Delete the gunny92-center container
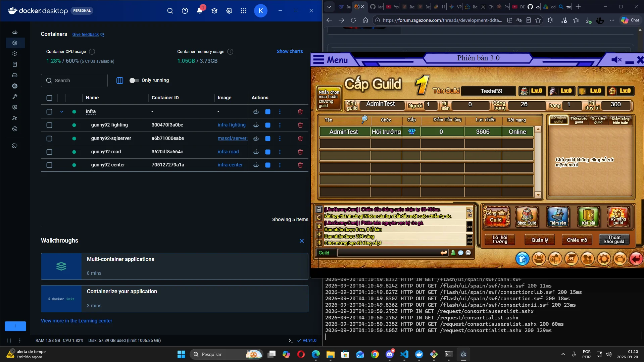This screenshot has height=362, width=644. [x=300, y=165]
